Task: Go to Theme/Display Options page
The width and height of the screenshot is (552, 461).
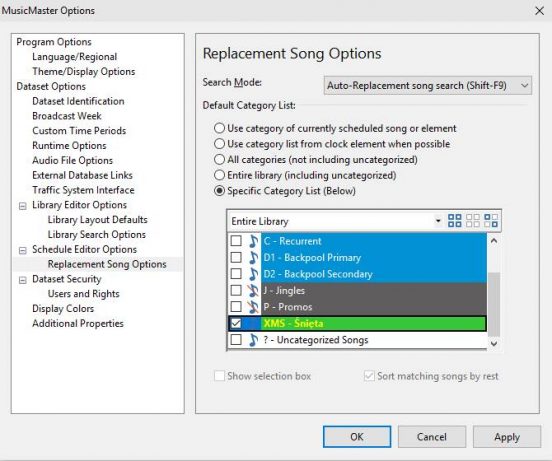Action: pyautogui.click(x=84, y=71)
